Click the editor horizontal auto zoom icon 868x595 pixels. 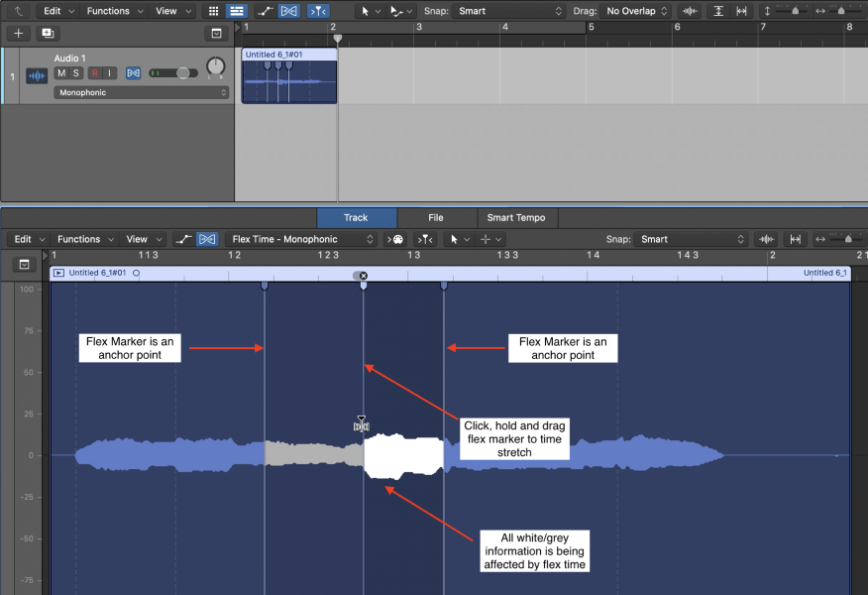796,239
